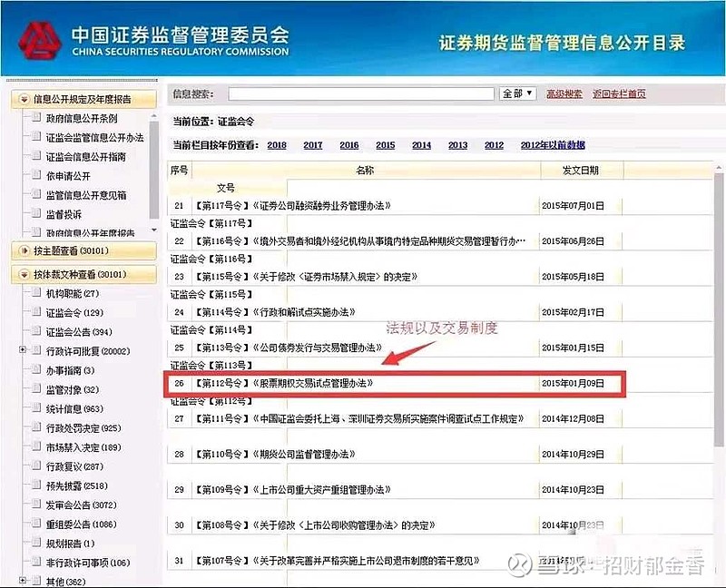This screenshot has height=588, width=726.
Task: Filter the list by year 2012
Action: pyautogui.click(x=494, y=145)
